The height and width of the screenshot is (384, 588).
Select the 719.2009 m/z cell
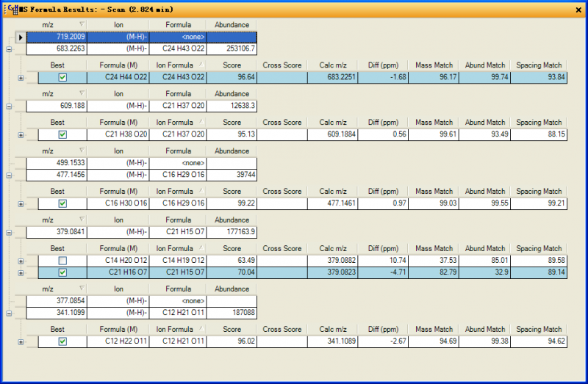(57, 37)
